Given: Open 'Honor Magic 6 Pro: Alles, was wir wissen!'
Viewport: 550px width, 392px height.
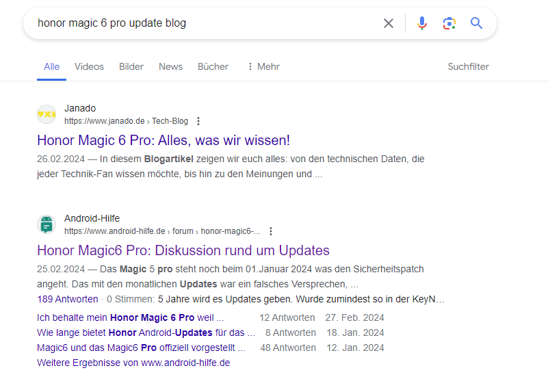Looking at the screenshot, I should coord(163,140).
